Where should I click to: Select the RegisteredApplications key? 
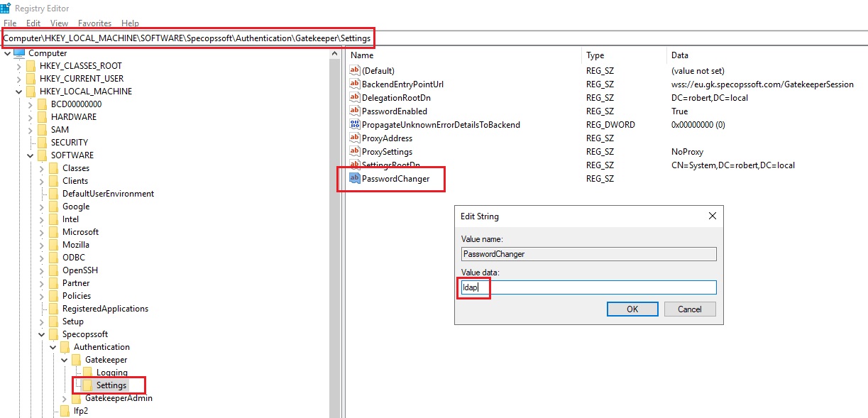105,309
